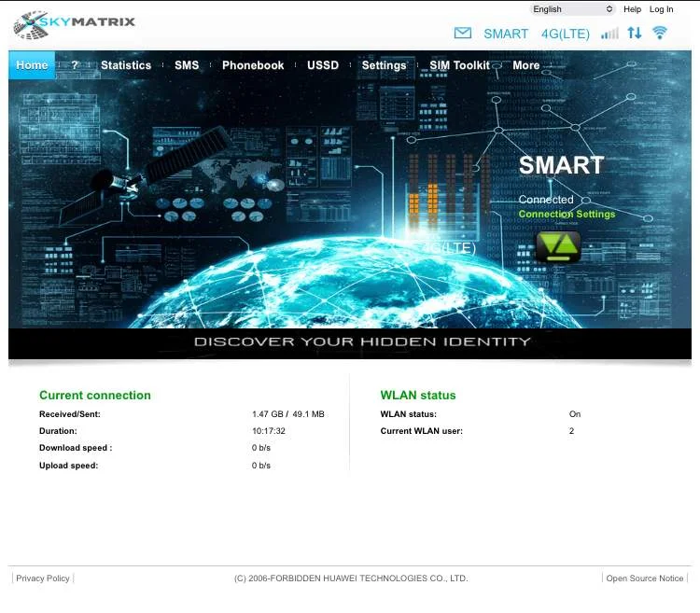Click the Upload speed label
Viewport: 700px width, 613px height.
click(x=68, y=466)
